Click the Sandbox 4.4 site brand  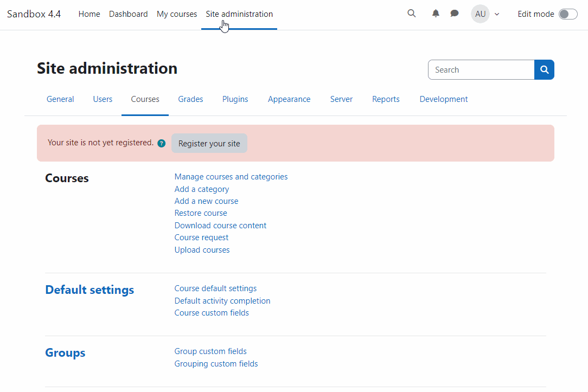[x=34, y=14]
